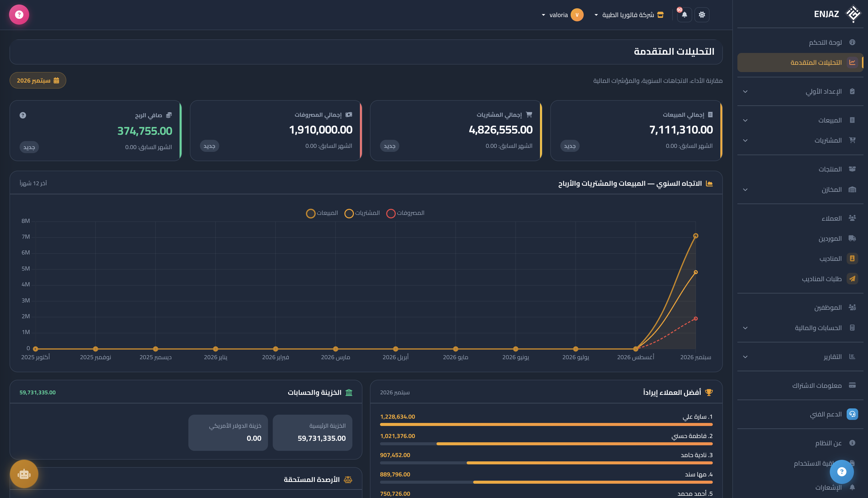This screenshot has width=868, height=498.
Task: Expand المبيعات sidebar section
Action: pyautogui.click(x=800, y=120)
